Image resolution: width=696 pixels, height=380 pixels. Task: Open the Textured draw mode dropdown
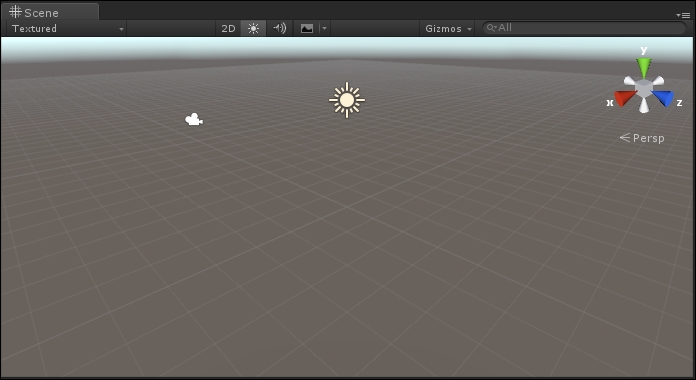click(x=67, y=28)
